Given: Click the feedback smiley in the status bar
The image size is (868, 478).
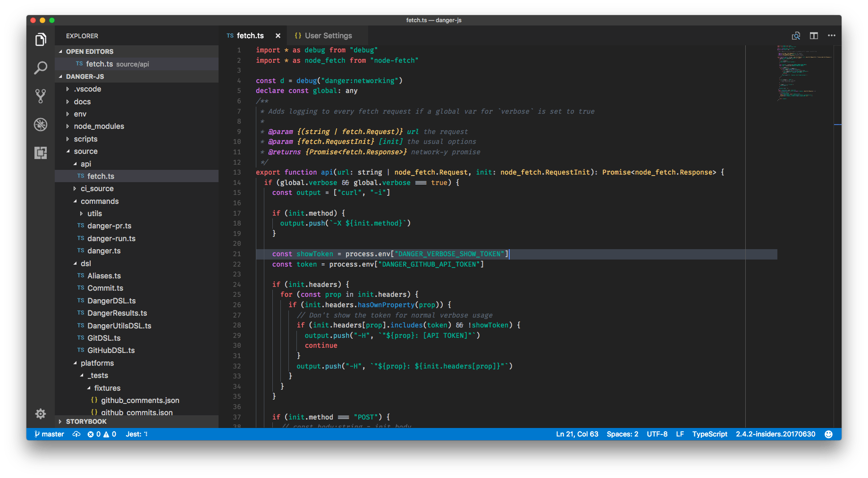Looking at the screenshot, I should (x=828, y=434).
